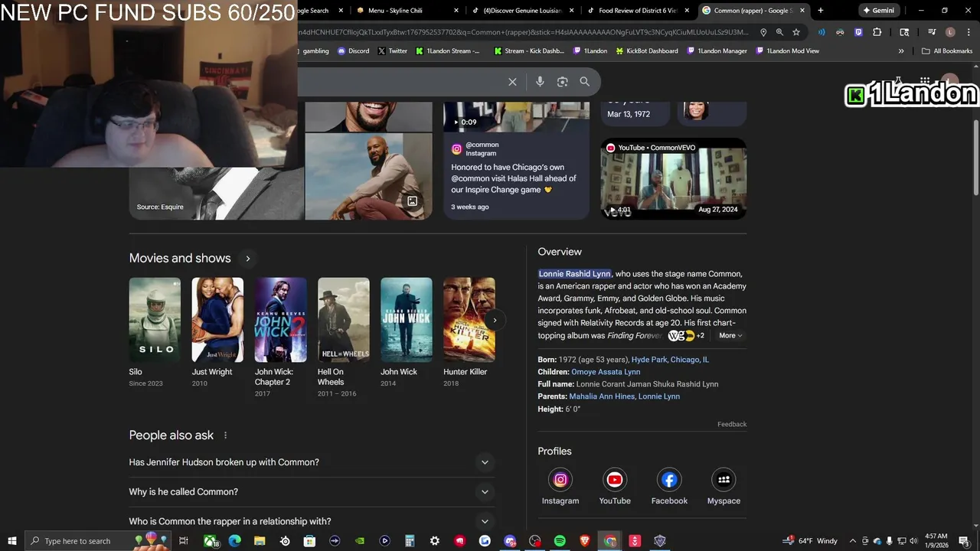Viewport: 980px width, 551px height.
Task: Start a voice search with the microphone icon
Action: [540, 82]
